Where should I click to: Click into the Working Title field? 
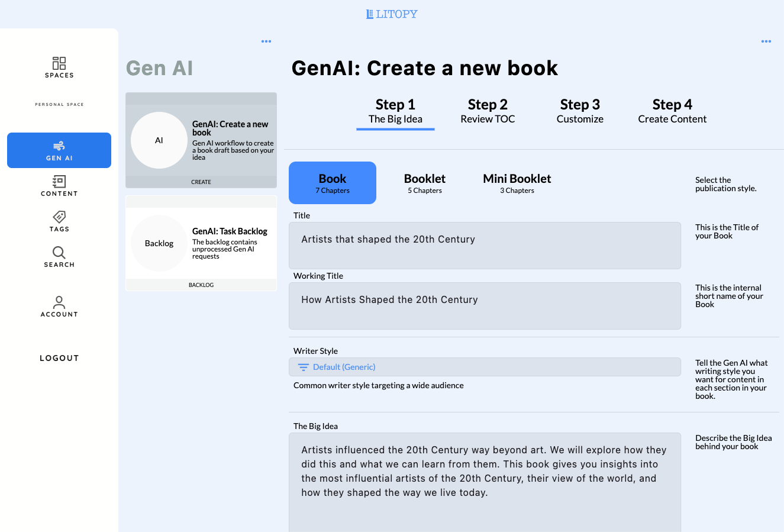coord(484,305)
